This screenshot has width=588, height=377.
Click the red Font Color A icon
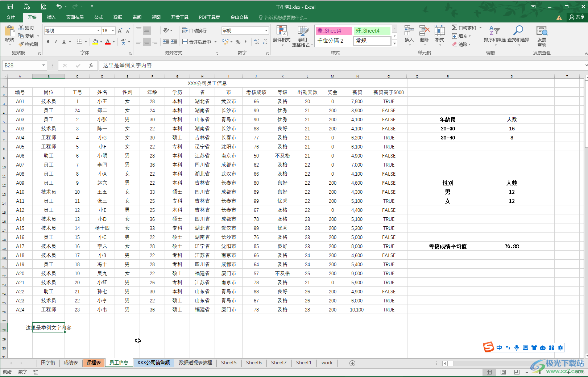108,42
